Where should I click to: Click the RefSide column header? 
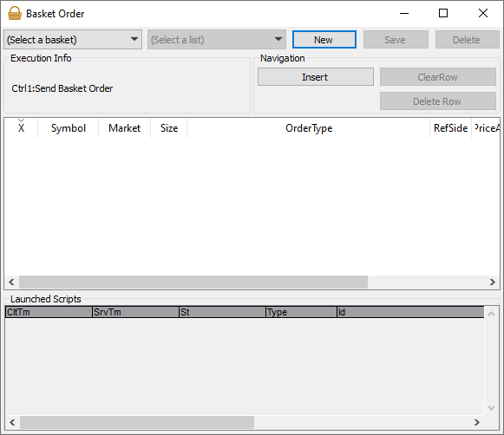tap(450, 128)
